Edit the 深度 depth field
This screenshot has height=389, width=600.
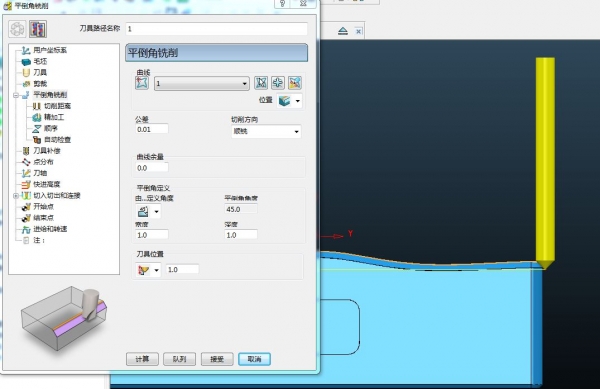pyautogui.click(x=241, y=235)
